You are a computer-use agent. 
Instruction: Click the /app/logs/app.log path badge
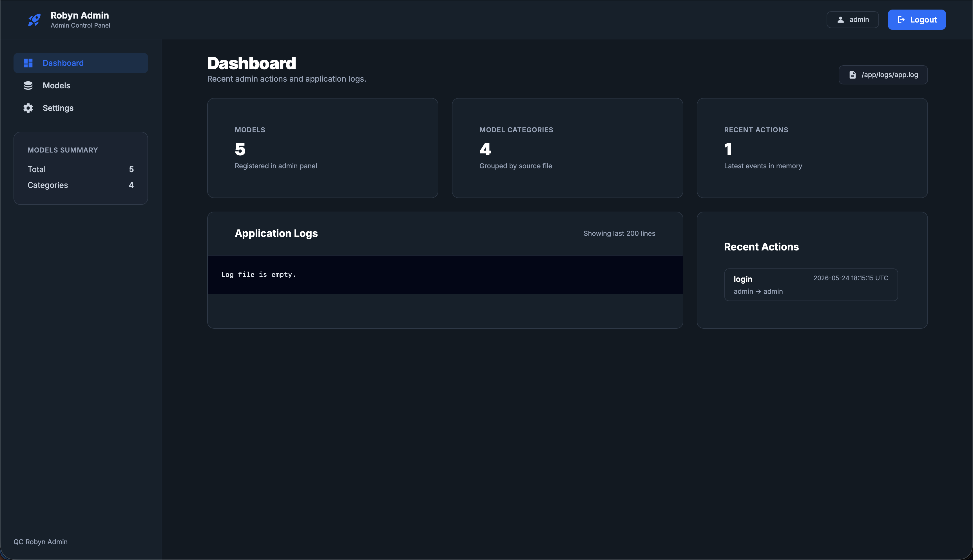tap(883, 75)
